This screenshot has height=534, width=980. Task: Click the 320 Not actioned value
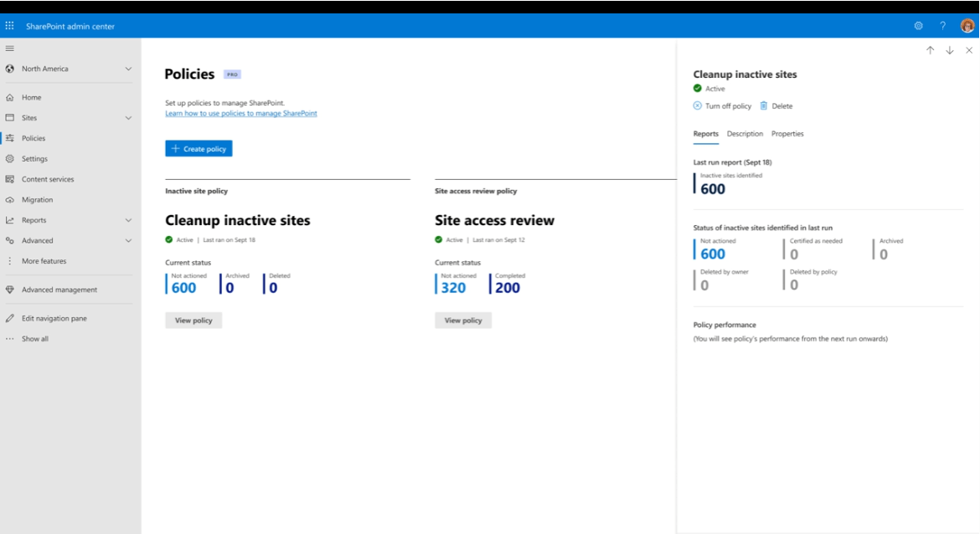(x=453, y=288)
